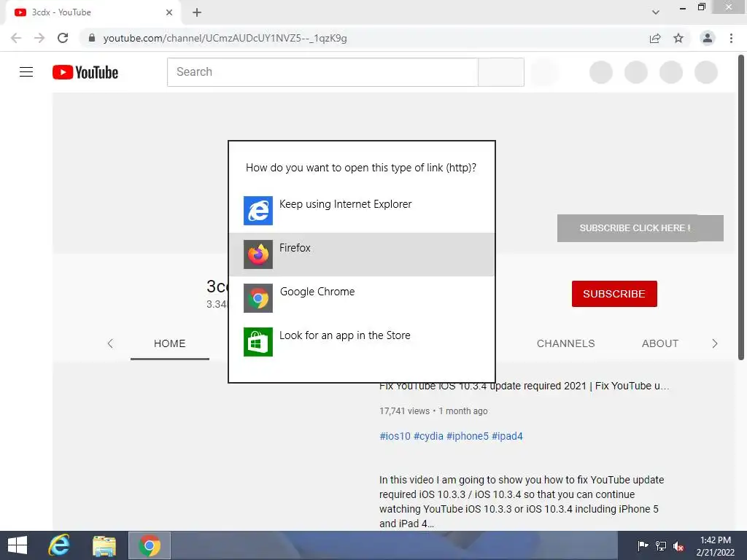Click inside the YouTube Search field
Viewport: 747px width, 560px height.
(x=322, y=72)
